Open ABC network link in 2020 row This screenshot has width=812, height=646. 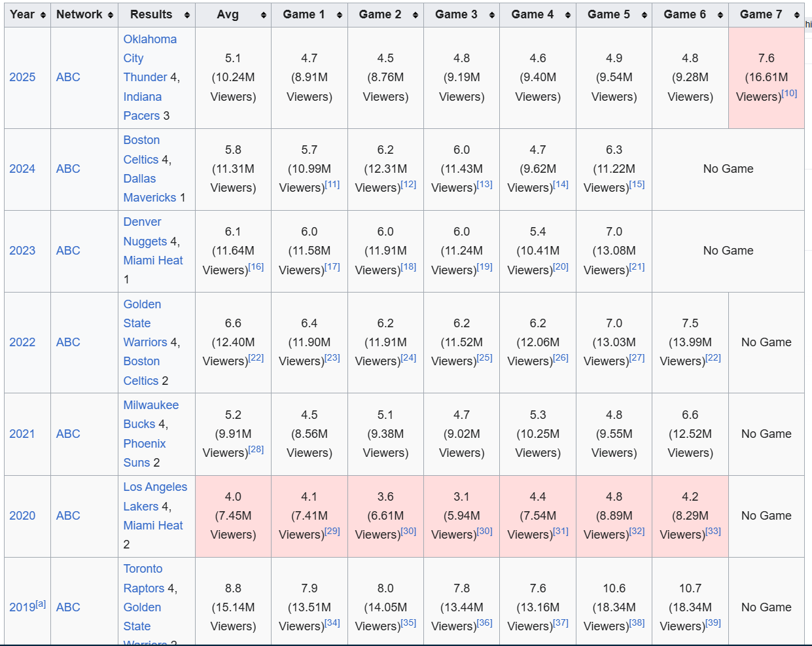click(x=68, y=516)
